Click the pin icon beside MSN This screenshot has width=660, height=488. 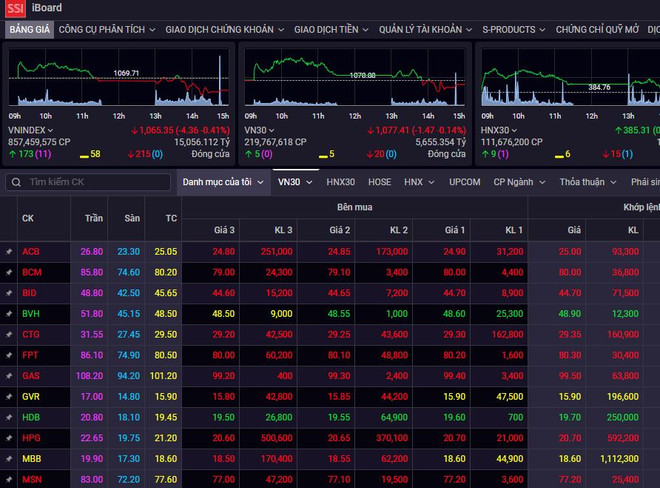[9, 479]
